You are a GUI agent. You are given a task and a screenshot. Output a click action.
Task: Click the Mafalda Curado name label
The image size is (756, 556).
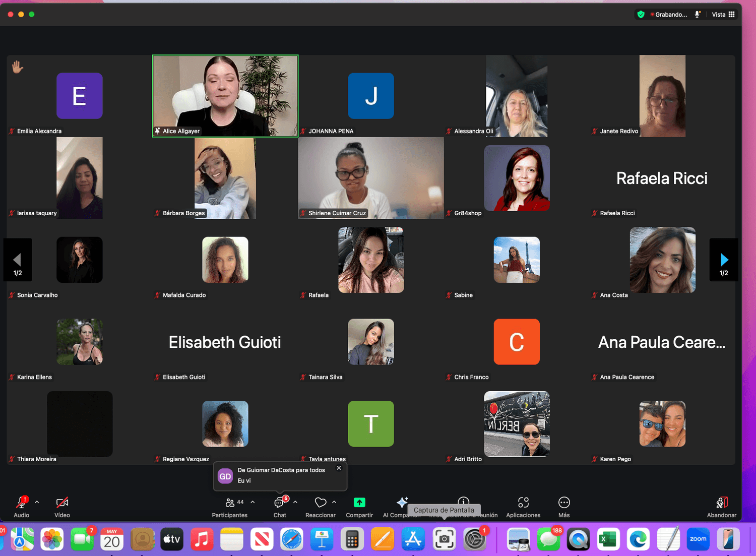(184, 295)
